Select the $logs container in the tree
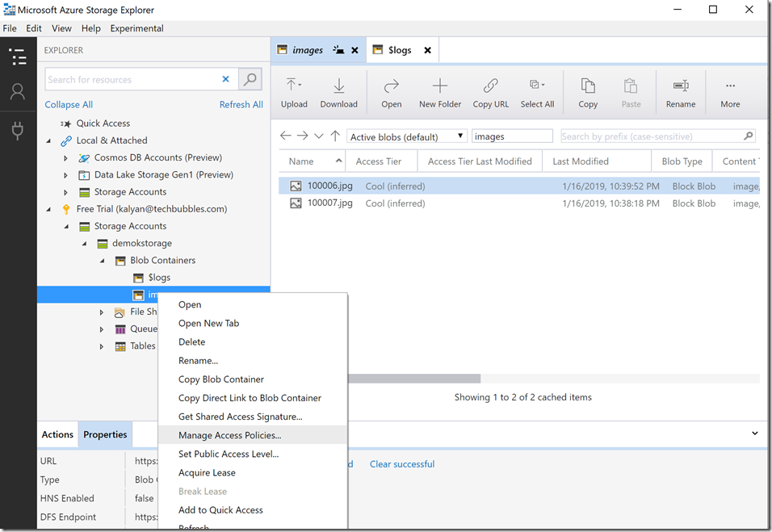Viewport: 772px width, 532px height. [x=159, y=278]
